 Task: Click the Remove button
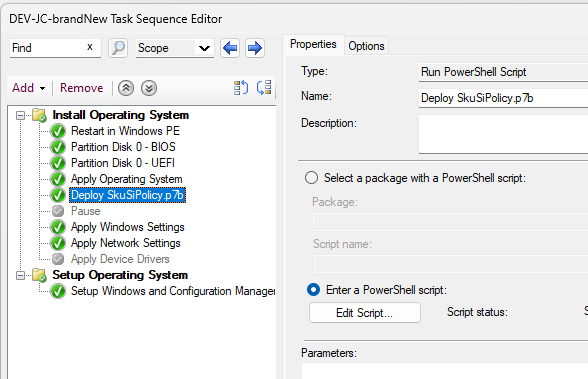81,88
